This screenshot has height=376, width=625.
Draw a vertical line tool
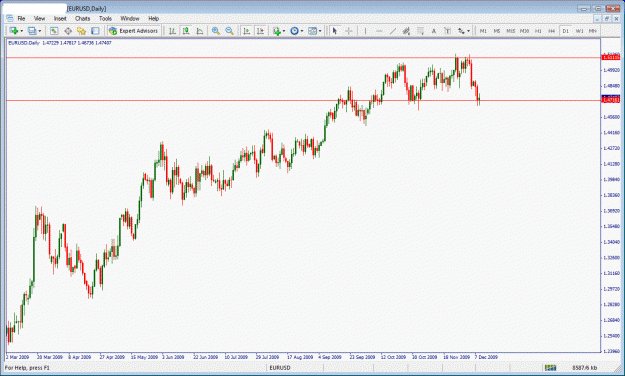click(x=365, y=31)
